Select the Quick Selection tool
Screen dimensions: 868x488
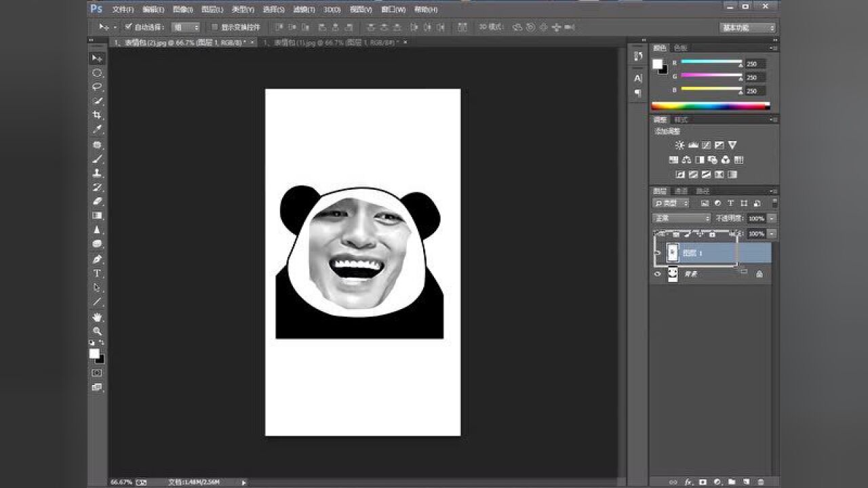97,101
